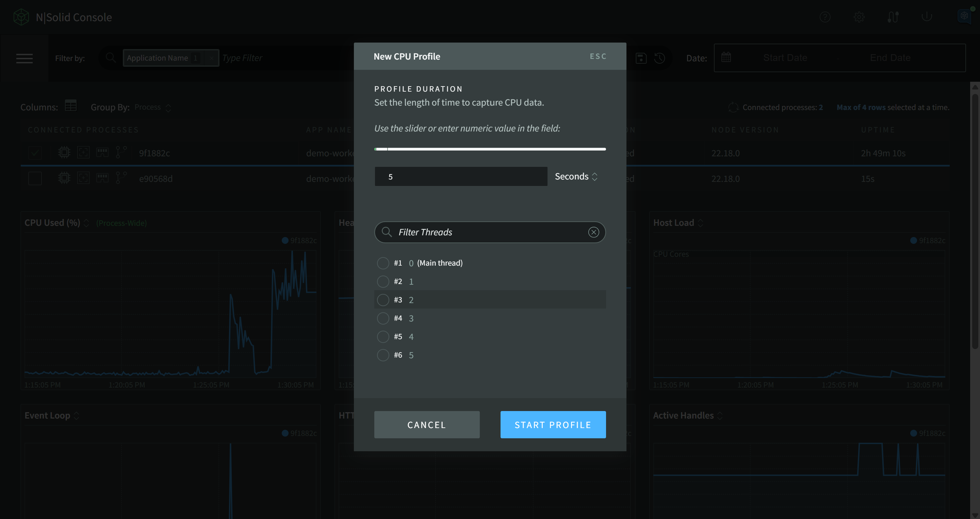The image size is (980, 519).
Task: Click the CANCEL button
Action: point(426,425)
